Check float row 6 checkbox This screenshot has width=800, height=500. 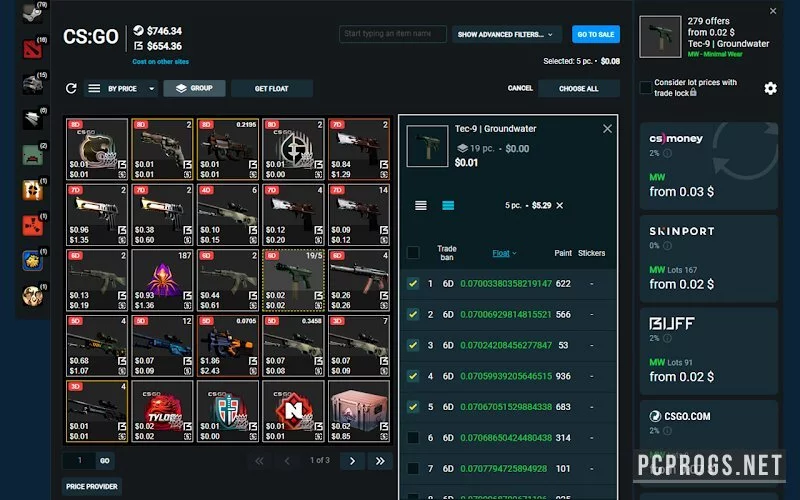pos(413,438)
